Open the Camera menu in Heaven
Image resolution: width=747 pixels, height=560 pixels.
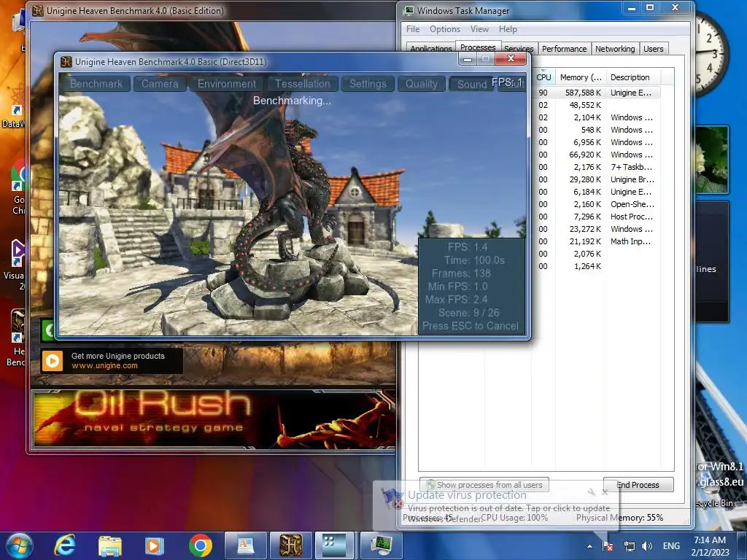coord(160,84)
